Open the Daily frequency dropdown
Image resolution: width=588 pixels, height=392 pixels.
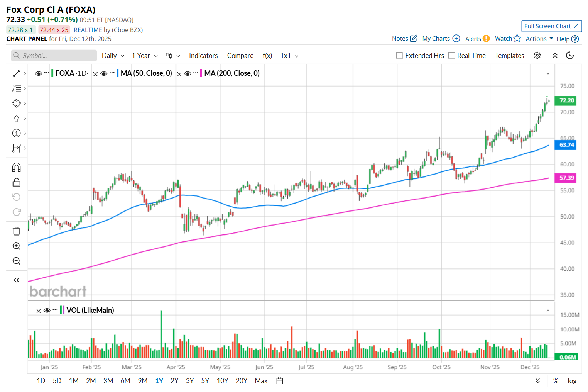[113, 56]
